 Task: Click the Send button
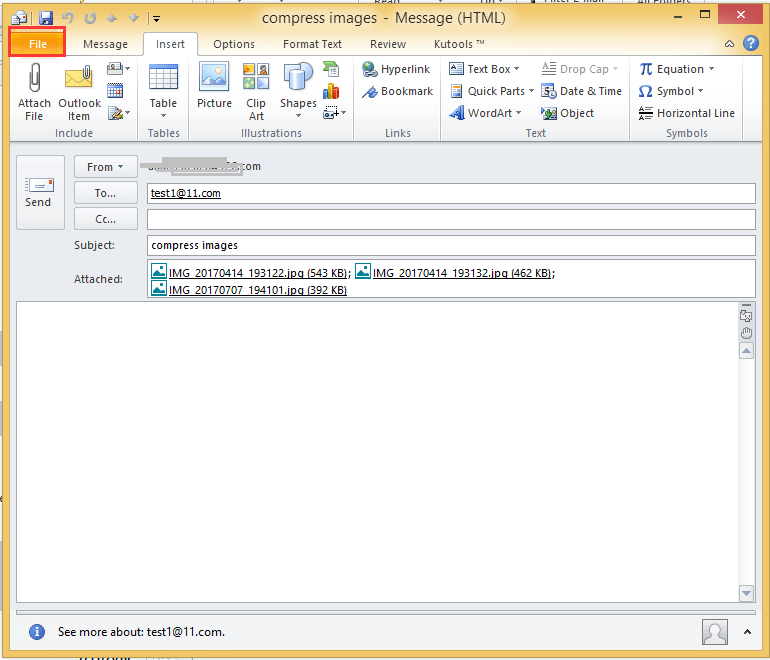39,191
